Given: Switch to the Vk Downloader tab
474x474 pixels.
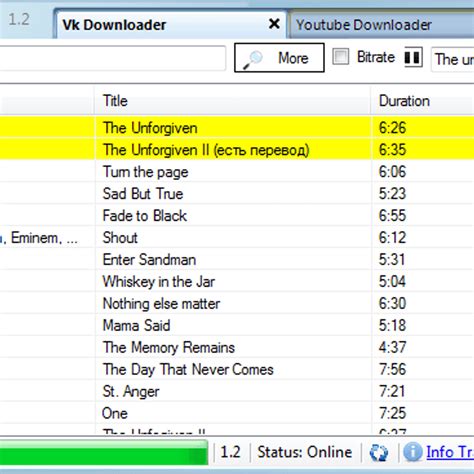Looking at the screenshot, I should click(x=170, y=25).
